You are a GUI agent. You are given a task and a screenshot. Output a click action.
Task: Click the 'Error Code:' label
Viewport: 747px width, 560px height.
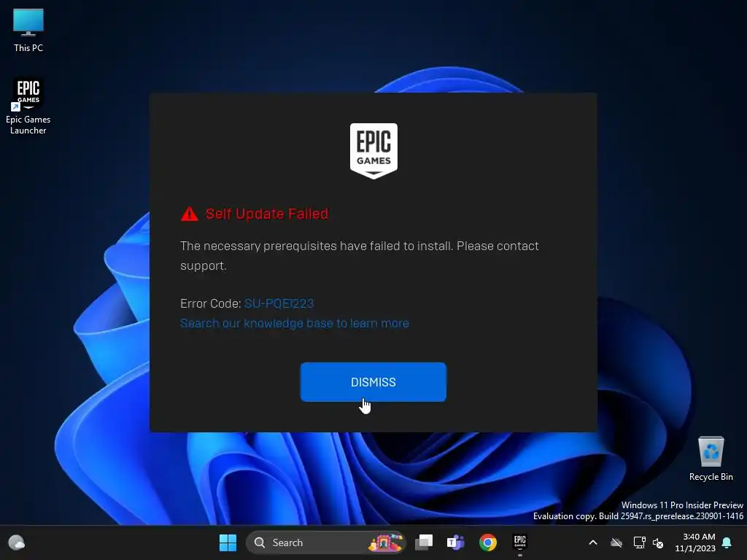pyautogui.click(x=211, y=303)
